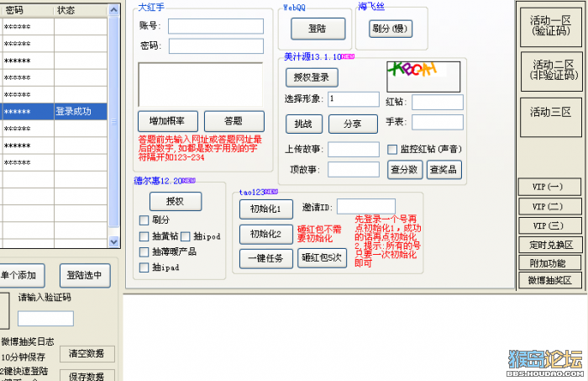Toggle 监控红钻 (声音) checkbox
The image size is (588, 381).
point(392,150)
